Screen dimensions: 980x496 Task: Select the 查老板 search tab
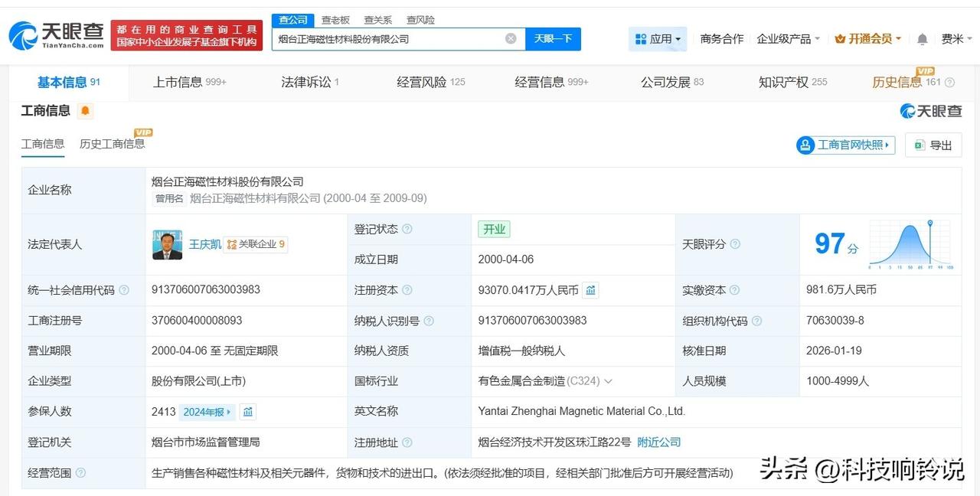pyautogui.click(x=335, y=20)
